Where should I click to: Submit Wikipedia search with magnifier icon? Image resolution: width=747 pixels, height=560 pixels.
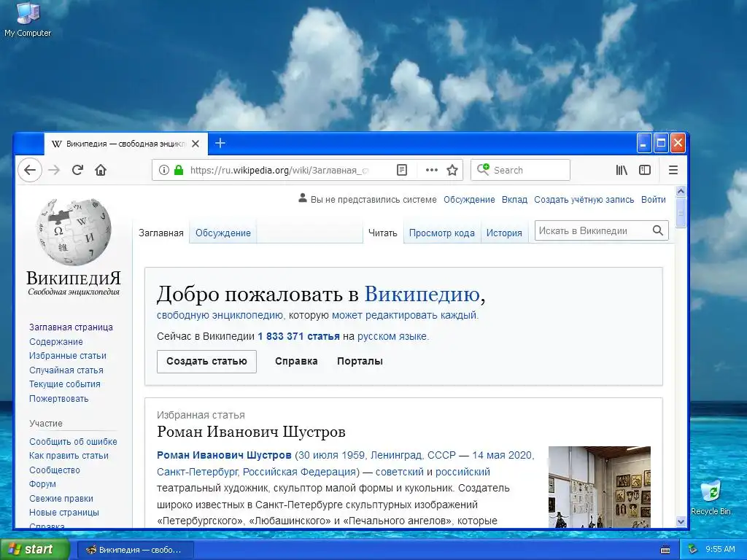(x=658, y=230)
